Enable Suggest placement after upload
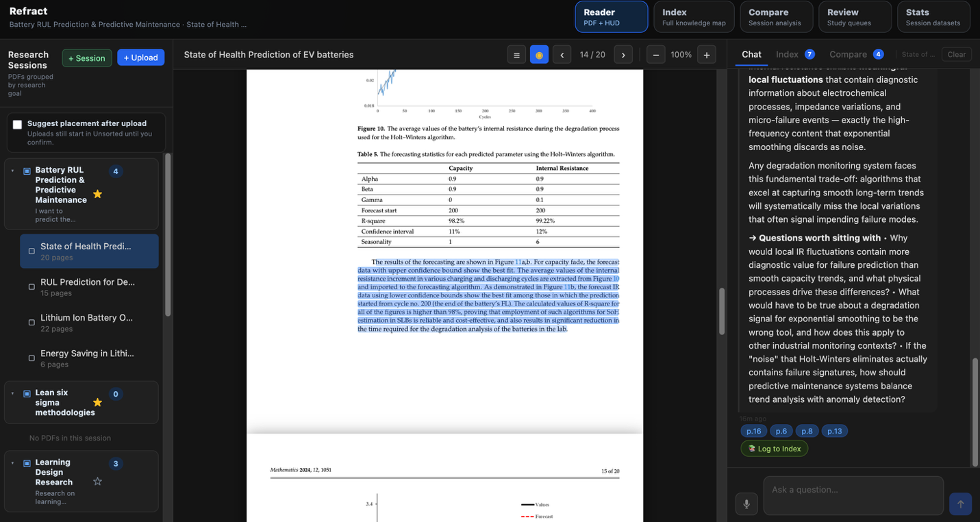The width and height of the screenshot is (980, 522). pos(18,125)
